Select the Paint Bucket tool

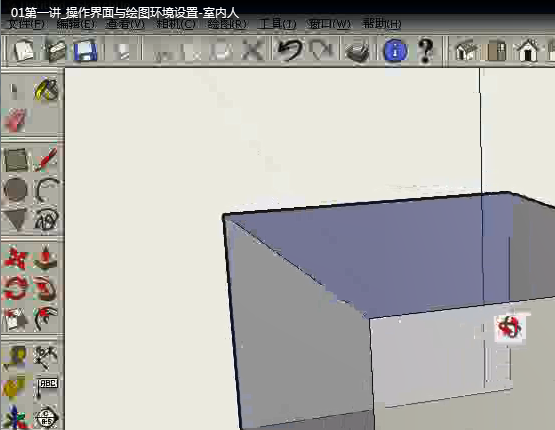[46, 89]
